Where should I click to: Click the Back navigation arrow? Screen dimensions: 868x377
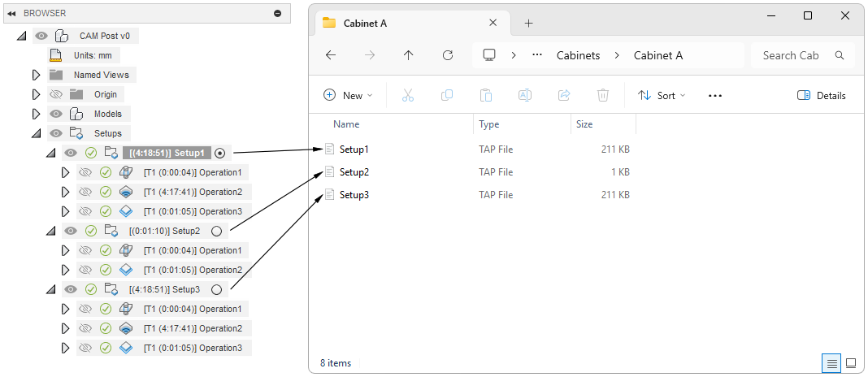(331, 55)
